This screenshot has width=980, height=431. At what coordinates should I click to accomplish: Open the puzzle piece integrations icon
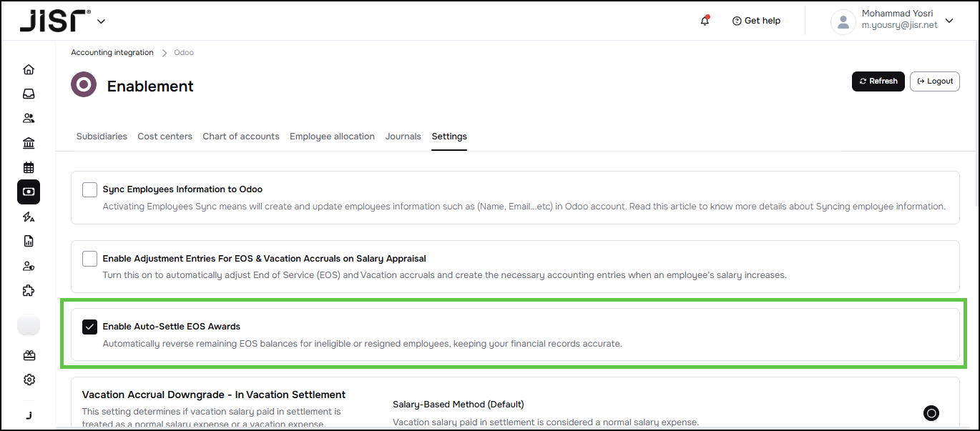tap(29, 291)
